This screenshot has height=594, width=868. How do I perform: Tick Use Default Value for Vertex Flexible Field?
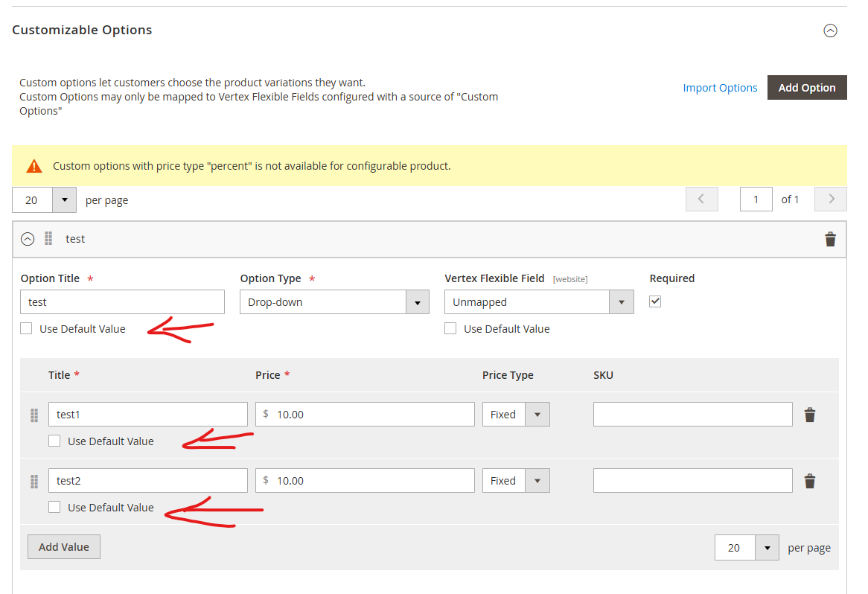[450, 328]
